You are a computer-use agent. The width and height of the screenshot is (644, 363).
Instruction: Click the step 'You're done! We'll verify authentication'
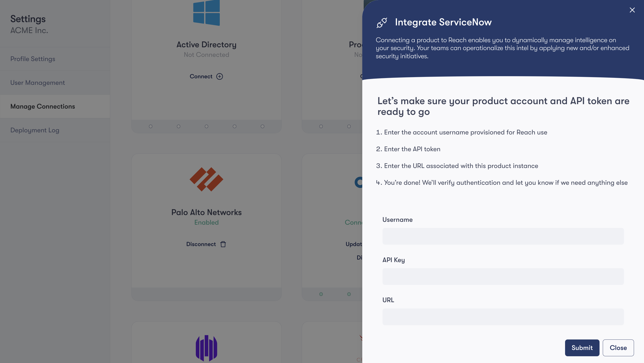[506, 183]
